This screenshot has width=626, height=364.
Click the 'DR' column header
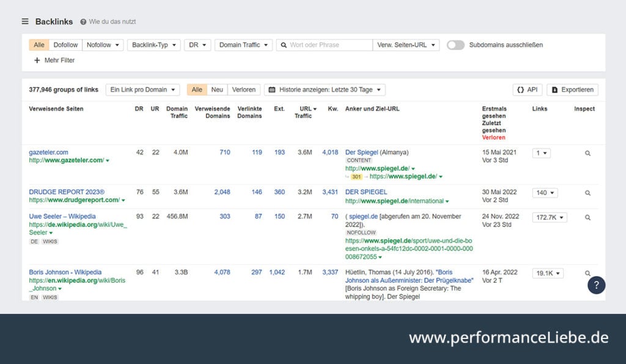pos(139,109)
